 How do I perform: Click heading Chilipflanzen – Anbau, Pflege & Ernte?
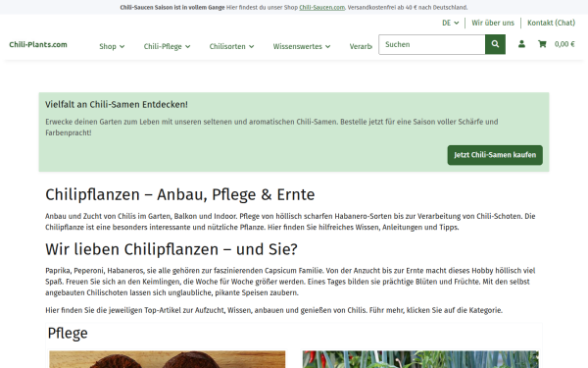180,195
